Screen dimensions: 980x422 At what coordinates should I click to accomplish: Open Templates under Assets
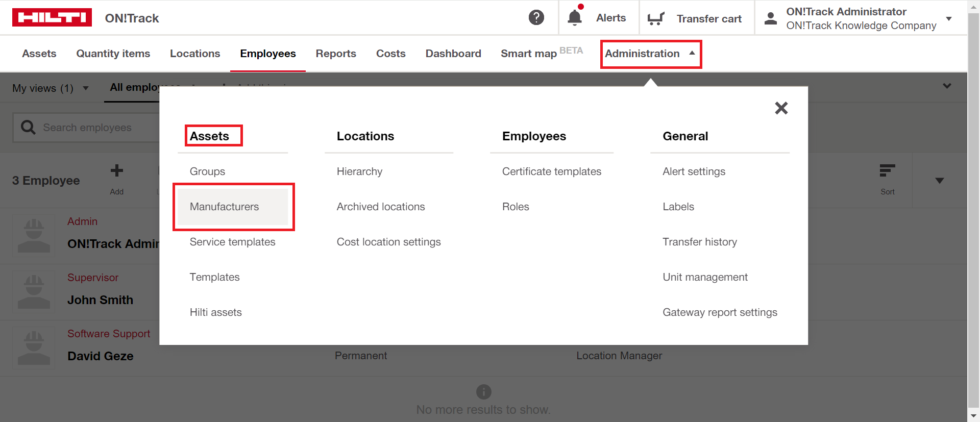click(x=214, y=277)
